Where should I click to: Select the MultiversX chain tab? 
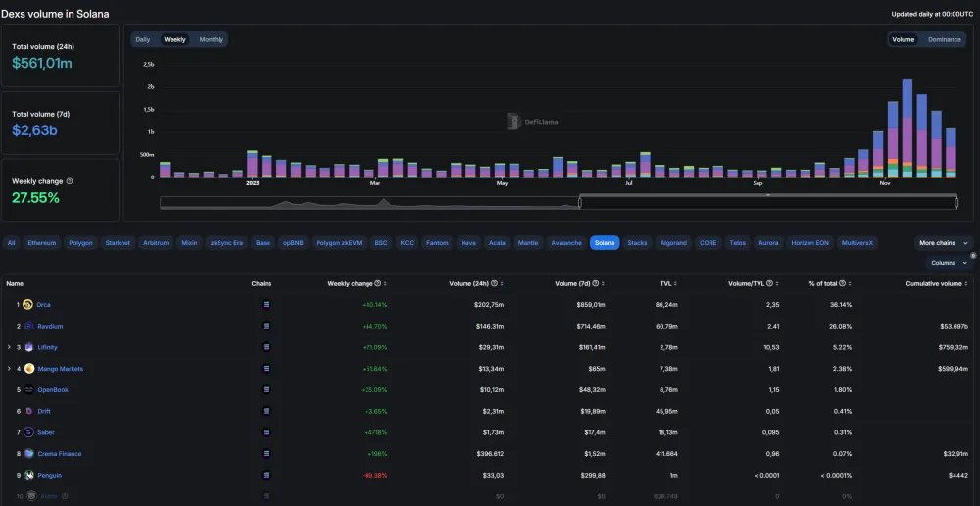[x=857, y=242]
